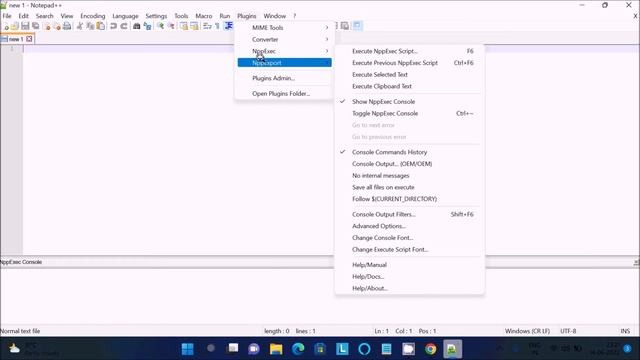640x360 pixels.
Task: Open the highlighted NppExport submenu
Action: pos(284,63)
